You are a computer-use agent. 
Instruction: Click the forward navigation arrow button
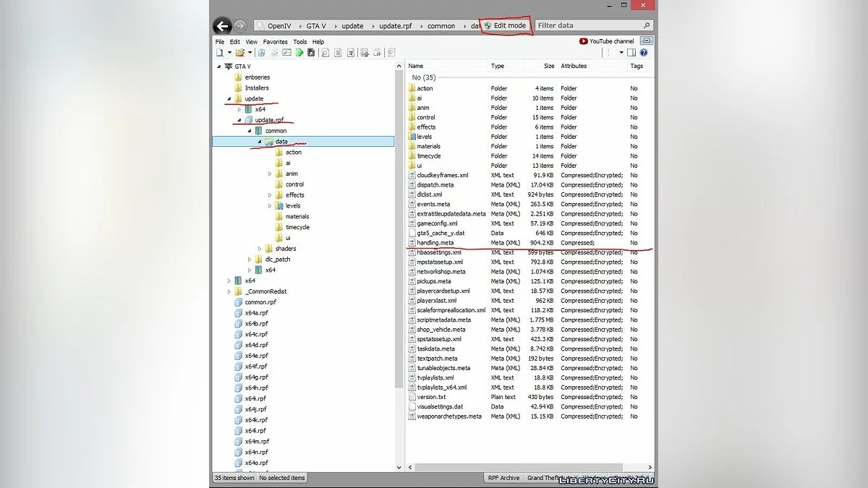point(239,26)
